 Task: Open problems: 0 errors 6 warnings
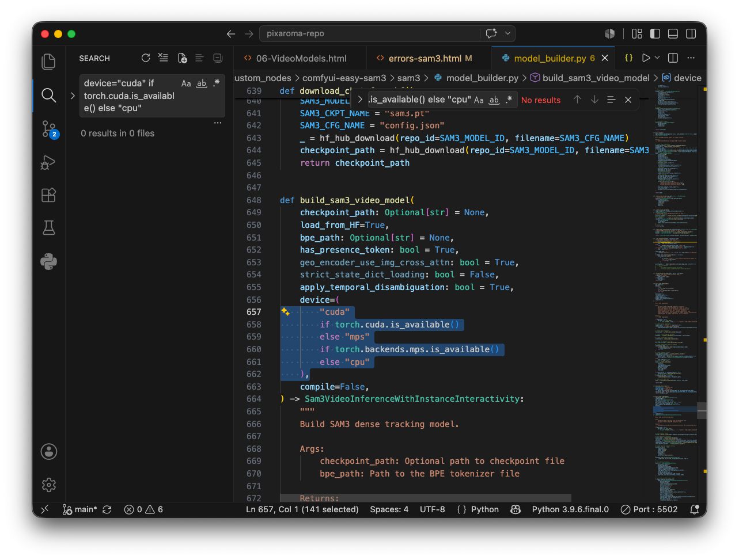[143, 509]
